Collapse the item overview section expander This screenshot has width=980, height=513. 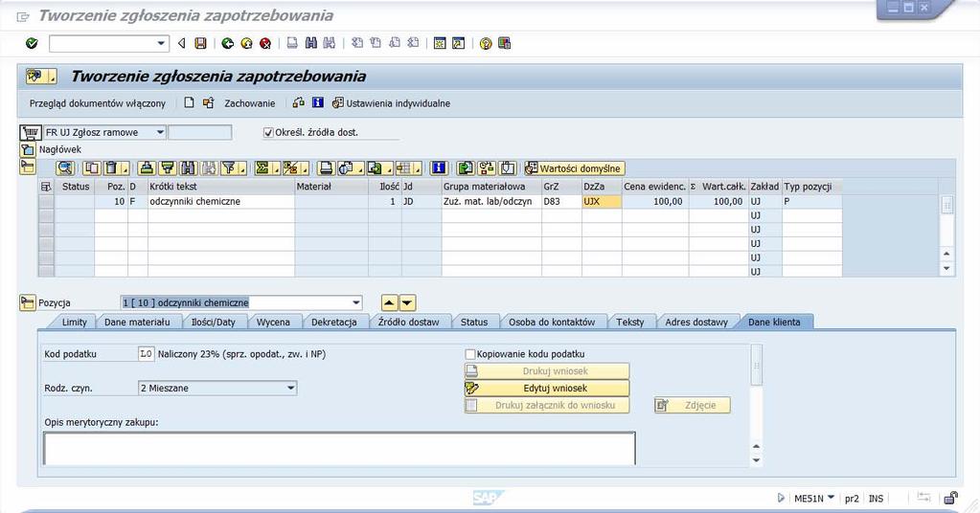[28, 167]
